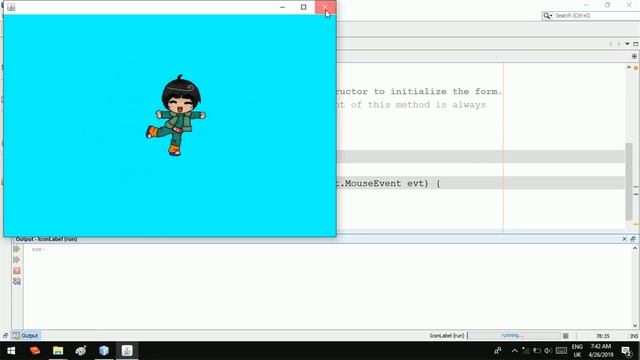Viewport: 640px width, 360px height.
Task: Maximize the Output panel window icon
Action: [633, 239]
